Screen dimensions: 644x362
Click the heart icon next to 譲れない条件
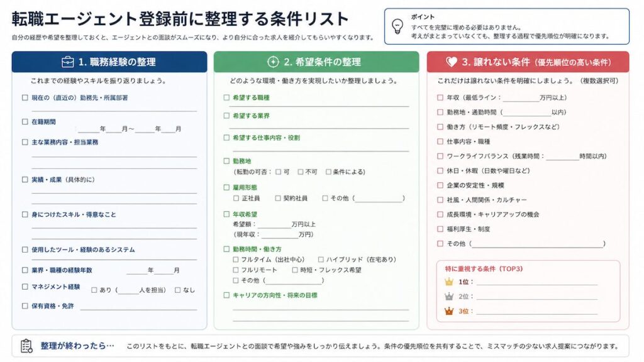click(x=452, y=62)
